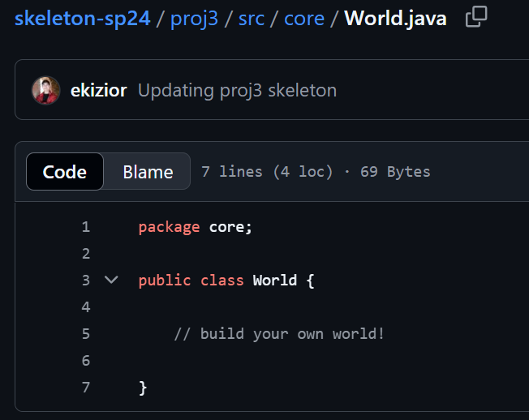This screenshot has width=529, height=420.
Task: Click the World.java file name heading
Action: coord(395,18)
